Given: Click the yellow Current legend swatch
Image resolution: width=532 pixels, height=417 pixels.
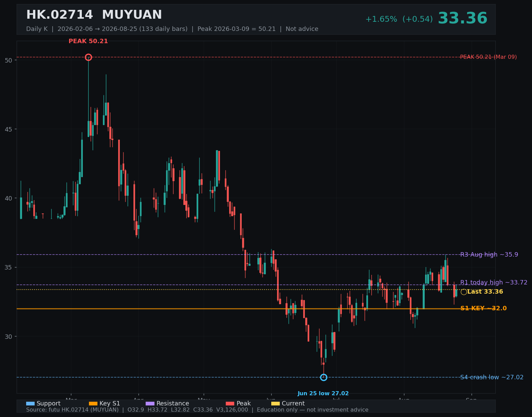Looking at the screenshot, I should coord(275,404).
